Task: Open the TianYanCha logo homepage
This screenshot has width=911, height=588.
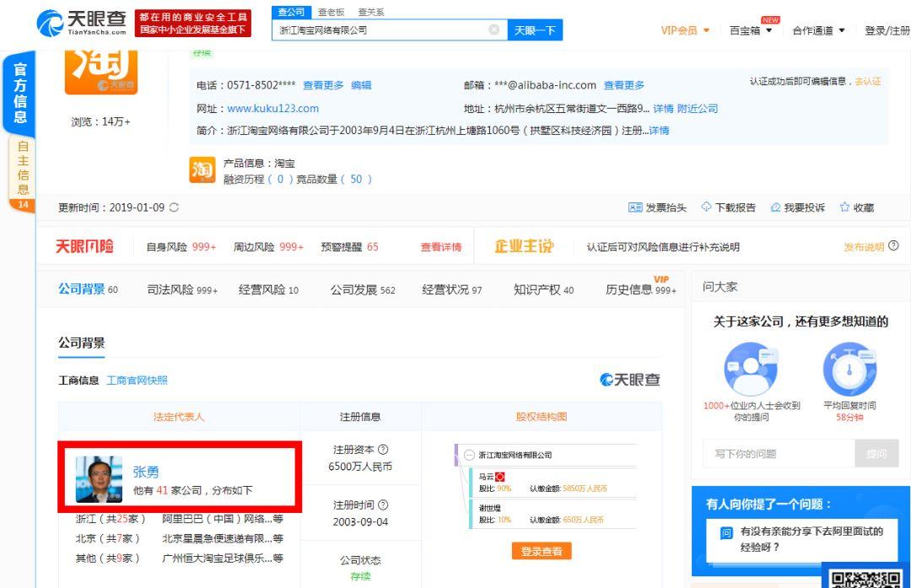Action: 81,24
